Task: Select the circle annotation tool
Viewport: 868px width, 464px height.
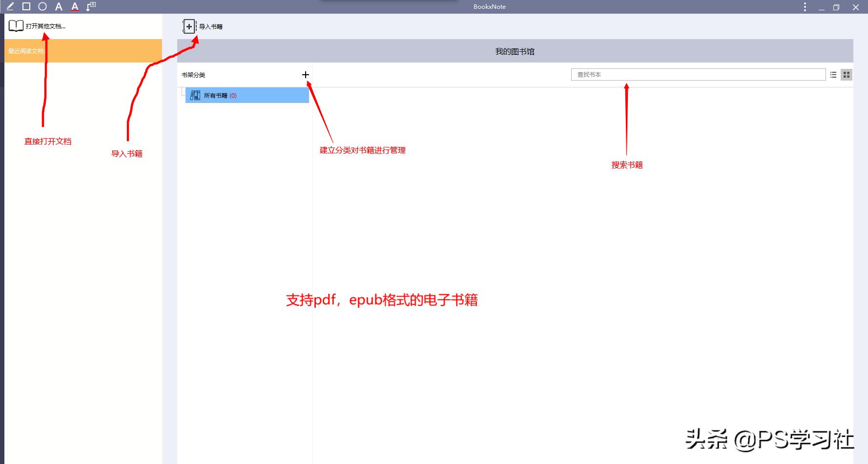Action: (42, 6)
